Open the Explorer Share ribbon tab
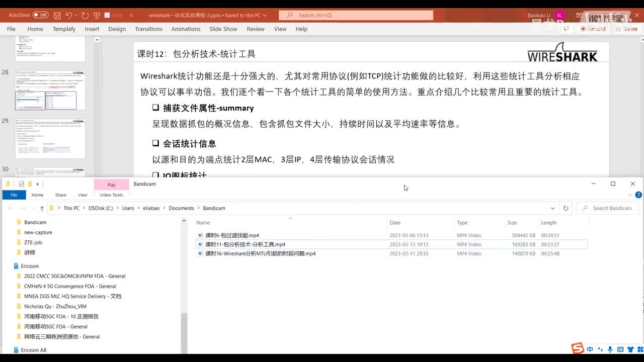644x362 pixels. point(60,195)
